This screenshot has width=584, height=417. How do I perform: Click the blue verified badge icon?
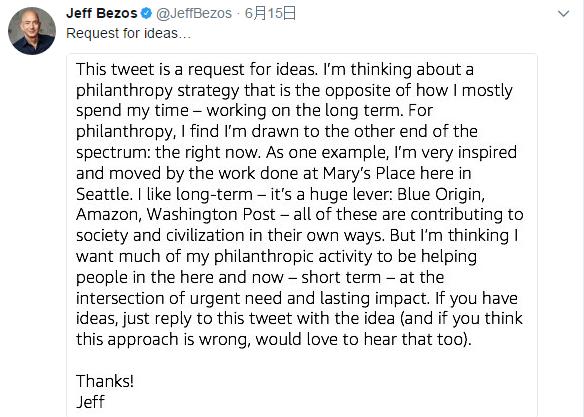[146, 14]
